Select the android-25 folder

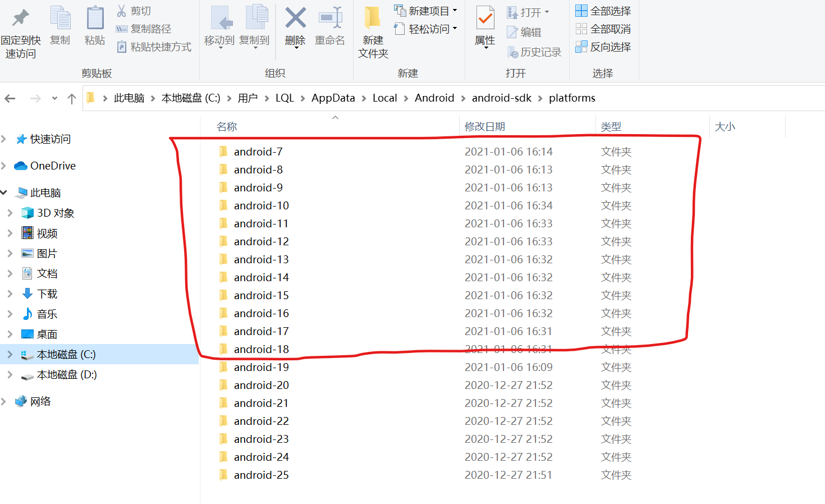262,475
